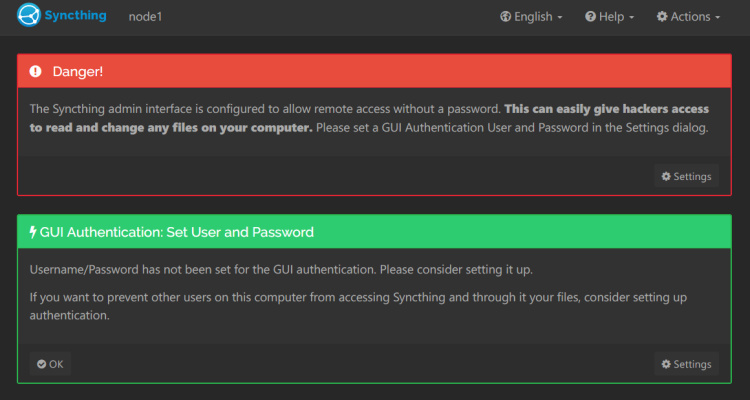The image size is (750, 400).
Task: Click the Danger exclamation icon
Action: pyautogui.click(x=36, y=72)
